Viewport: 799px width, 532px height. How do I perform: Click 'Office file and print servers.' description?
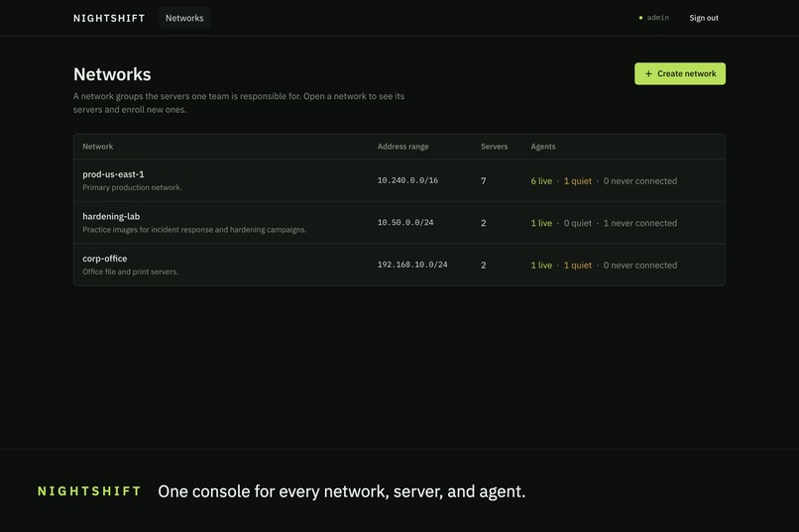pyautogui.click(x=131, y=271)
